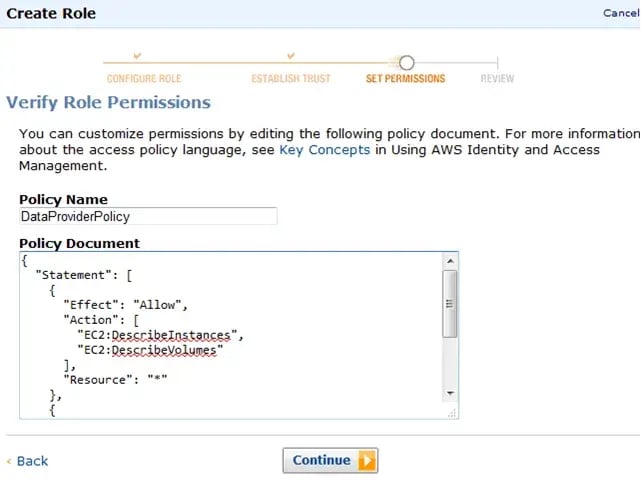This screenshot has width=641, height=482.
Task: Click the orange arrow icon on Continue
Action: point(367,460)
